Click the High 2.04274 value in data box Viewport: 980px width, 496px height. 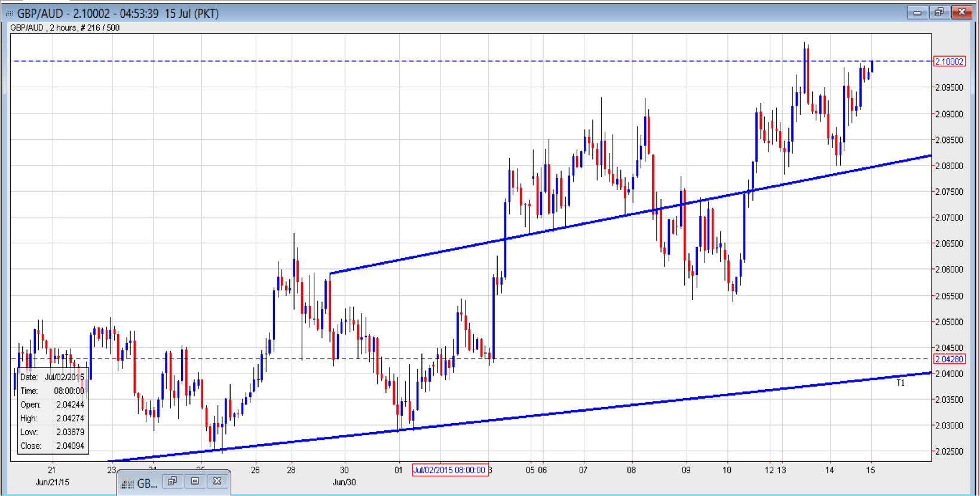70,418
